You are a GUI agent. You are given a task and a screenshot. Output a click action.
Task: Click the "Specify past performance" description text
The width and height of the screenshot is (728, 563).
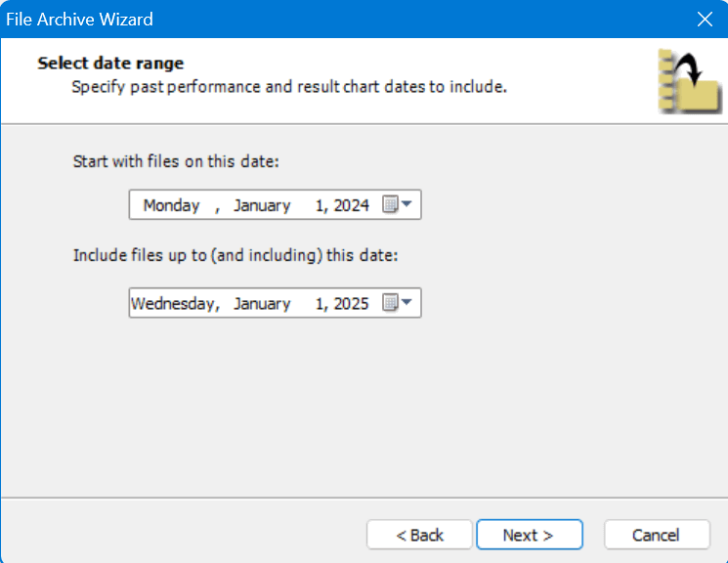point(288,87)
